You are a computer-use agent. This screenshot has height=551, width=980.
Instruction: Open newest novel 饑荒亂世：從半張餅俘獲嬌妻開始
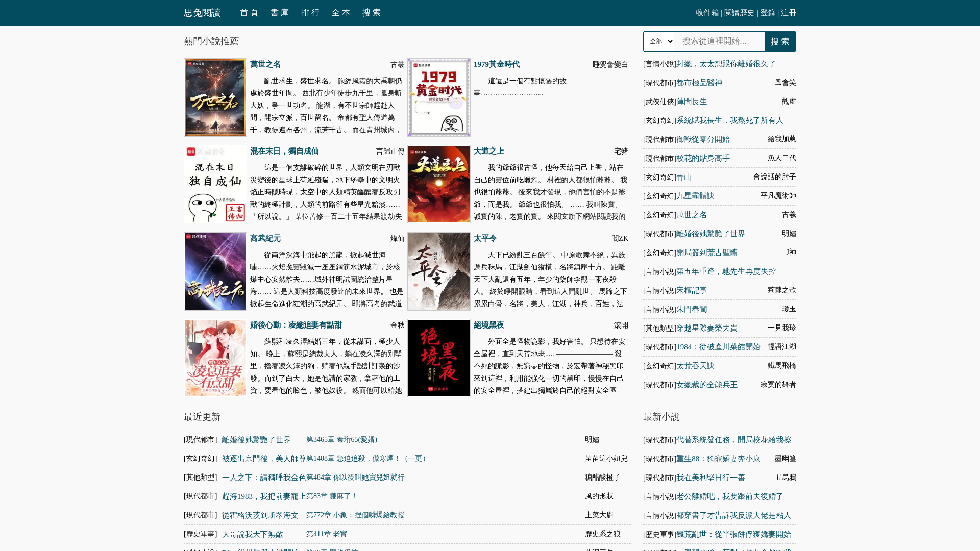(733, 534)
